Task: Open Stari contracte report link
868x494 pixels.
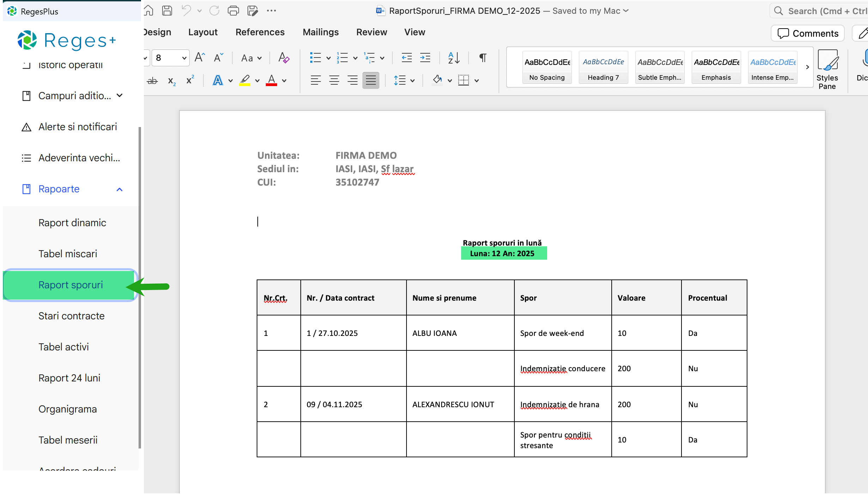Action: [x=72, y=316]
